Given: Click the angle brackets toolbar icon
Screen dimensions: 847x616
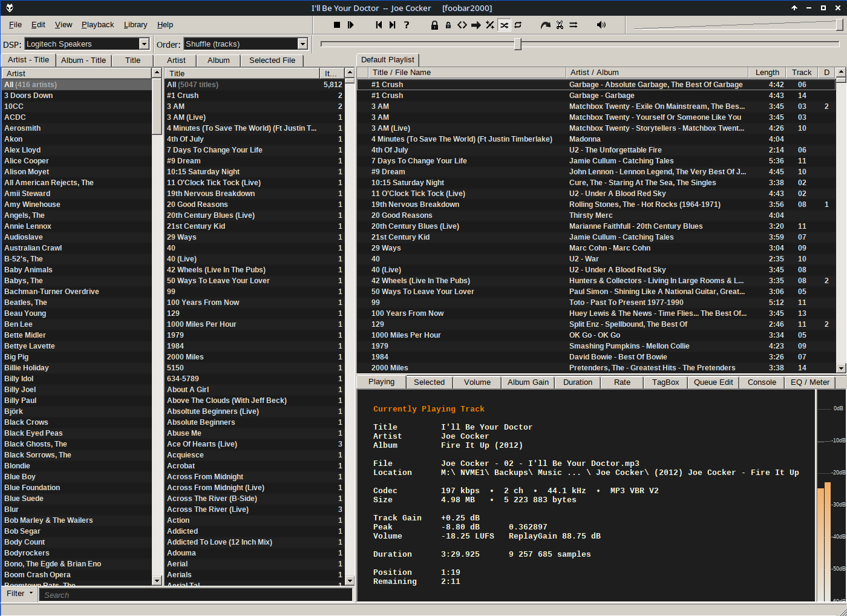Looking at the screenshot, I should (x=462, y=25).
